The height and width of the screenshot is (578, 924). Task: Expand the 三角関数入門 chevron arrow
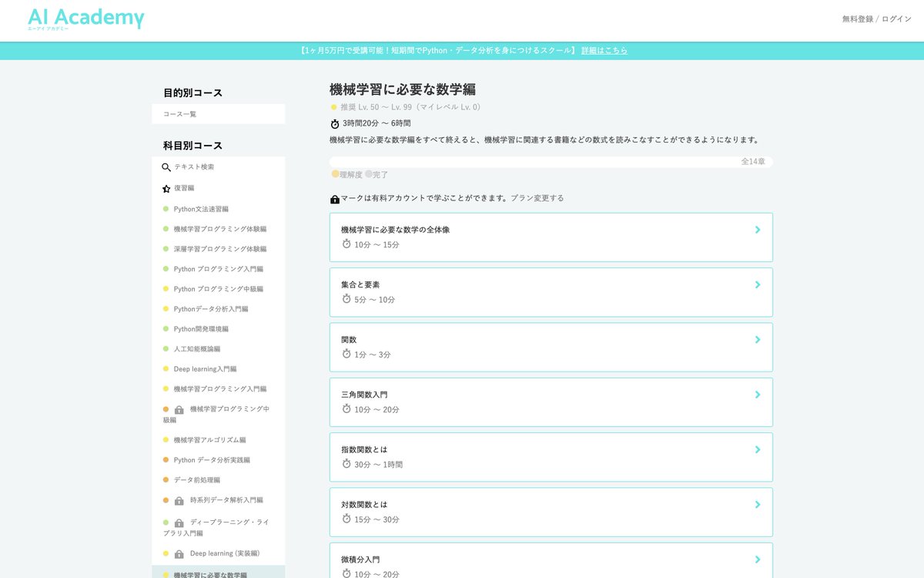(758, 395)
